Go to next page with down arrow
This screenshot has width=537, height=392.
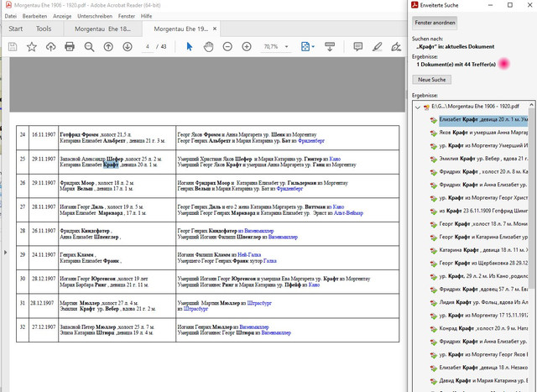(128, 47)
